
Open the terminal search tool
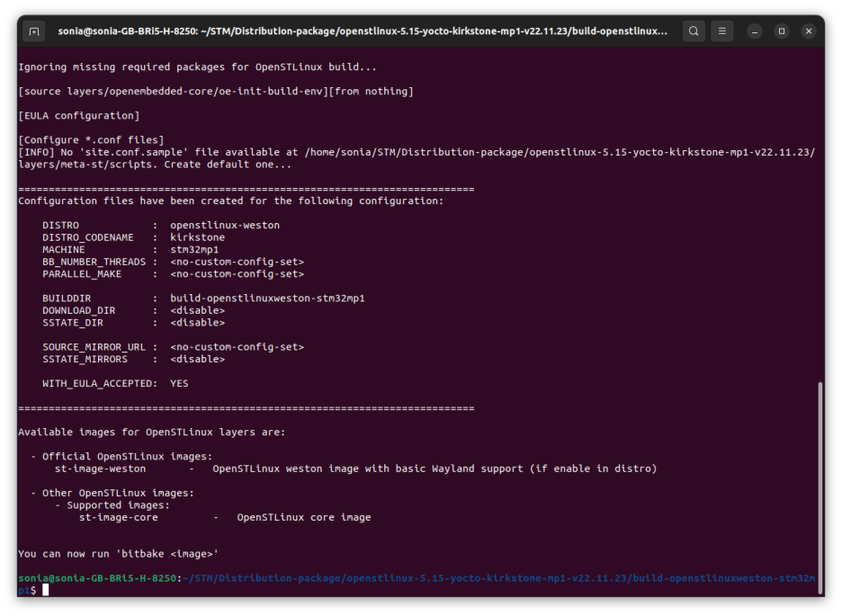coord(694,31)
